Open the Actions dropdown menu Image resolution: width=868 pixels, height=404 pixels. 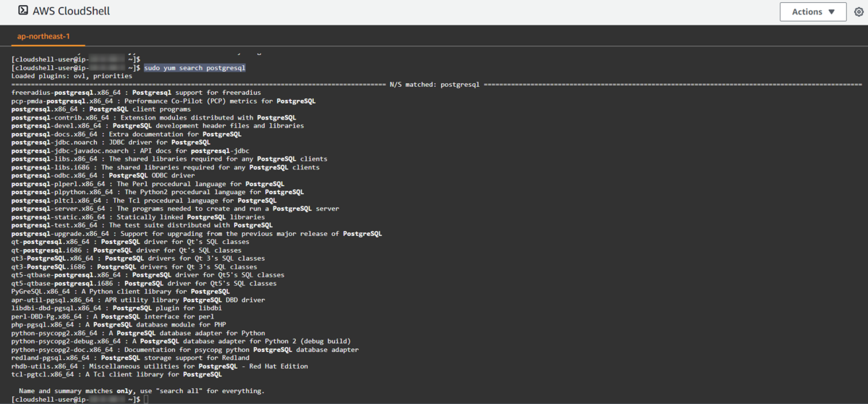813,12
